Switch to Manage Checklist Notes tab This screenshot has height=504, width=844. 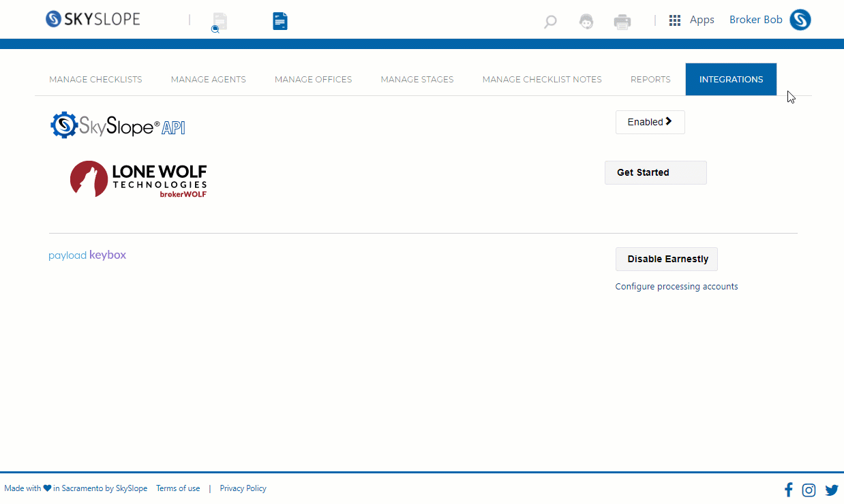542,80
